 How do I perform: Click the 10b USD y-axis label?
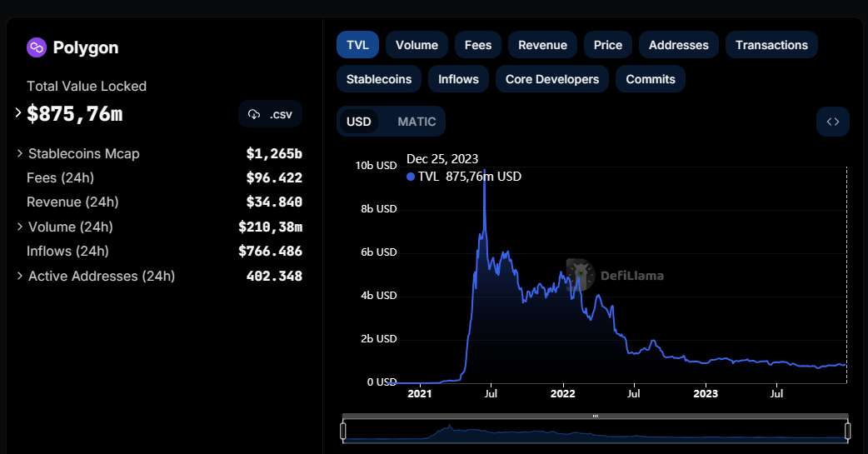(377, 166)
